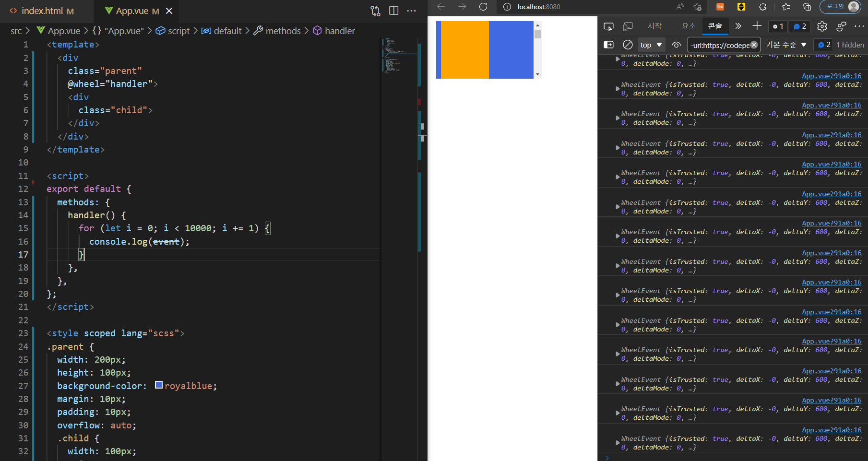Image resolution: width=868 pixels, height=461 pixels.
Task: Click the console.log(event) code line
Action: [139, 241]
